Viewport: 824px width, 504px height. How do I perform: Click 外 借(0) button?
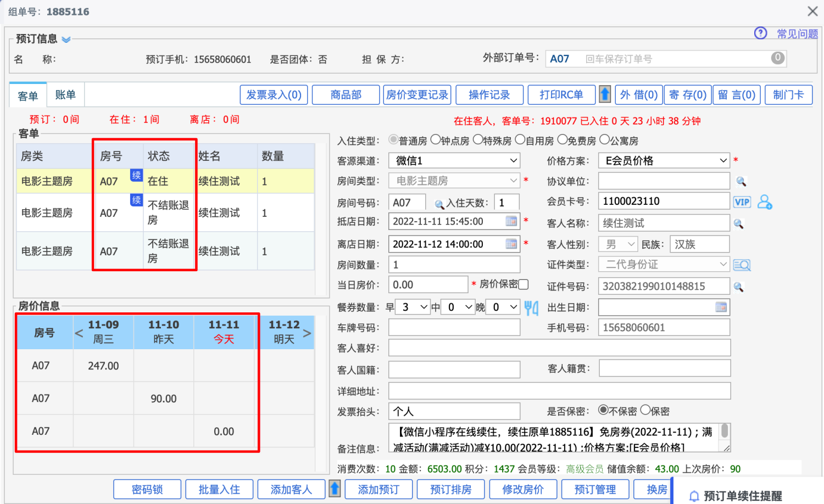pyautogui.click(x=638, y=94)
